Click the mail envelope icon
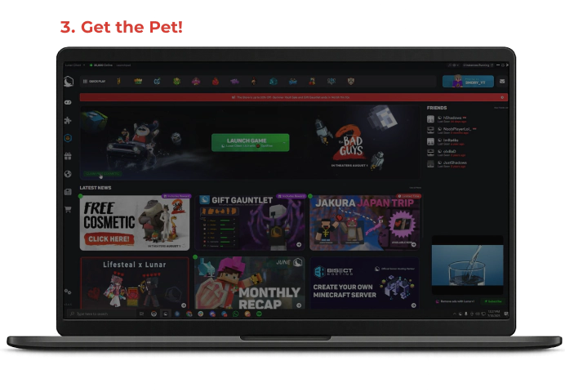Screen dimensions: 565x392 tap(502, 82)
